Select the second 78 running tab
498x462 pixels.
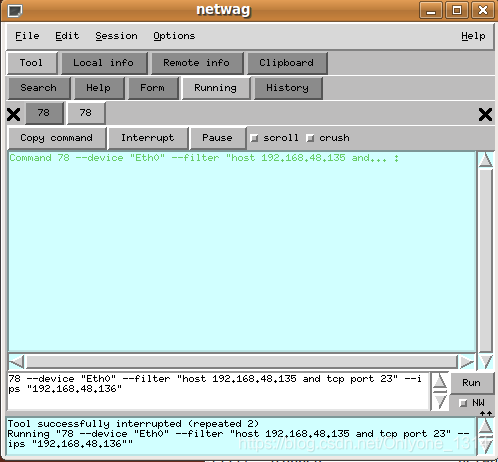pyautogui.click(x=86, y=113)
